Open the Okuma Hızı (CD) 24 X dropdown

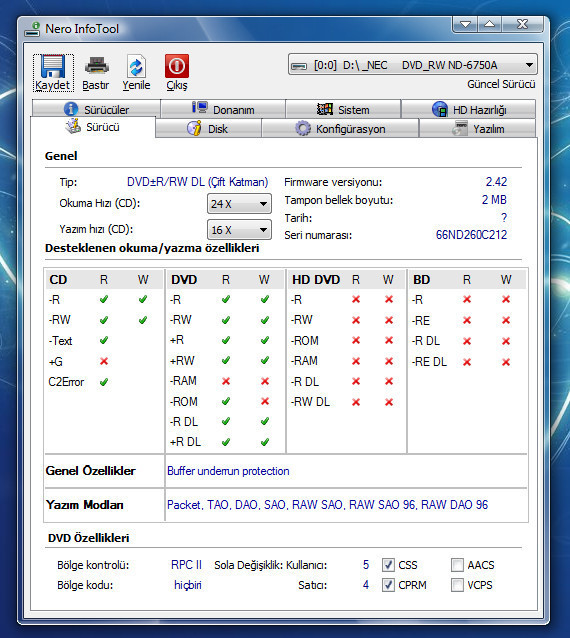tap(239, 203)
